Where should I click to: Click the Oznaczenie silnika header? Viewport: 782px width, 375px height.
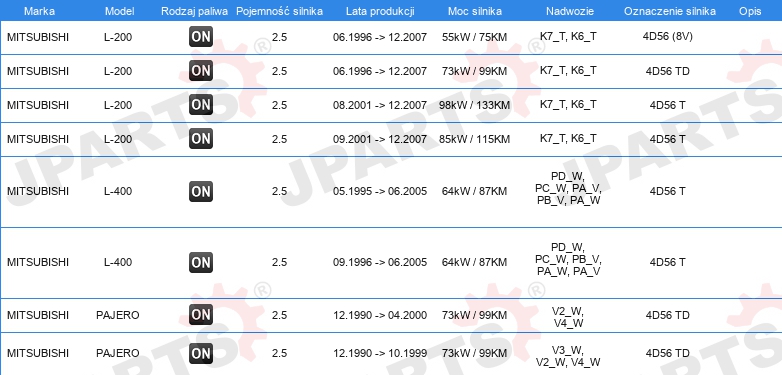pos(670,11)
